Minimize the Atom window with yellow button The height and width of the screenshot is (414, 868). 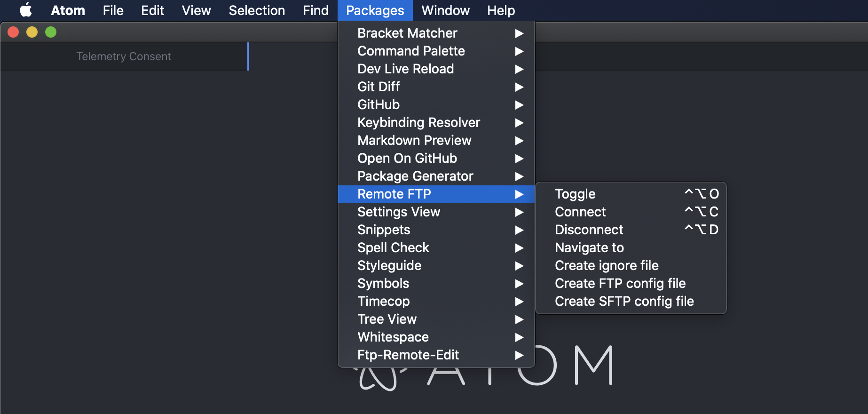coord(32,32)
